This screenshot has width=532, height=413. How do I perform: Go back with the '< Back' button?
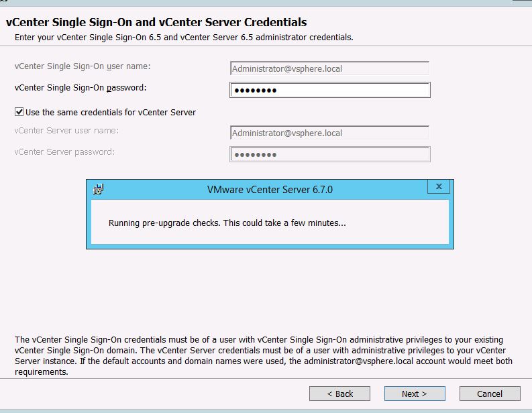(x=340, y=394)
